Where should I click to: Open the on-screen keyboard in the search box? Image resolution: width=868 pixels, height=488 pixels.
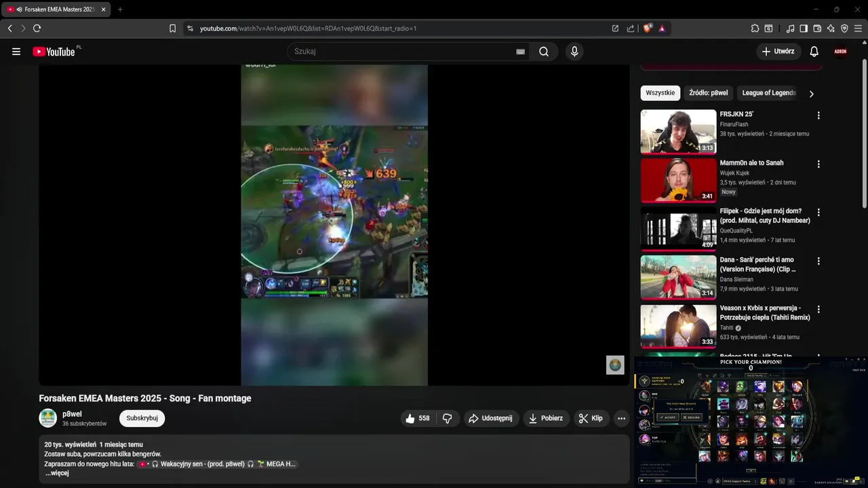point(520,52)
